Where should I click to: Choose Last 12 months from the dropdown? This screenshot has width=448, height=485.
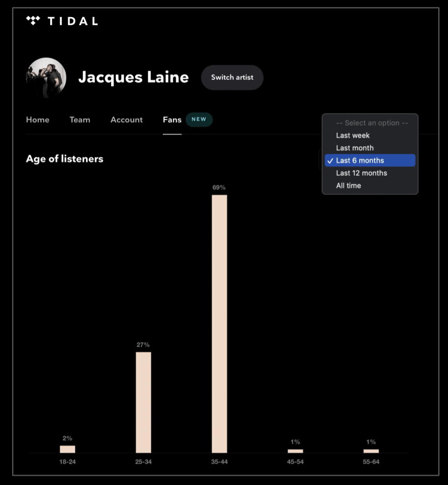coord(361,173)
